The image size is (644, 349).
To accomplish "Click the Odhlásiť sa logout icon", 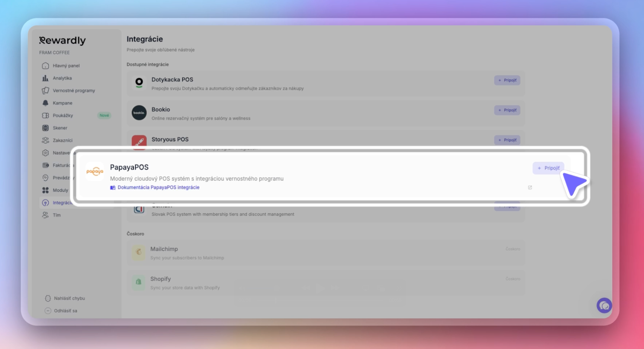I will [48, 311].
